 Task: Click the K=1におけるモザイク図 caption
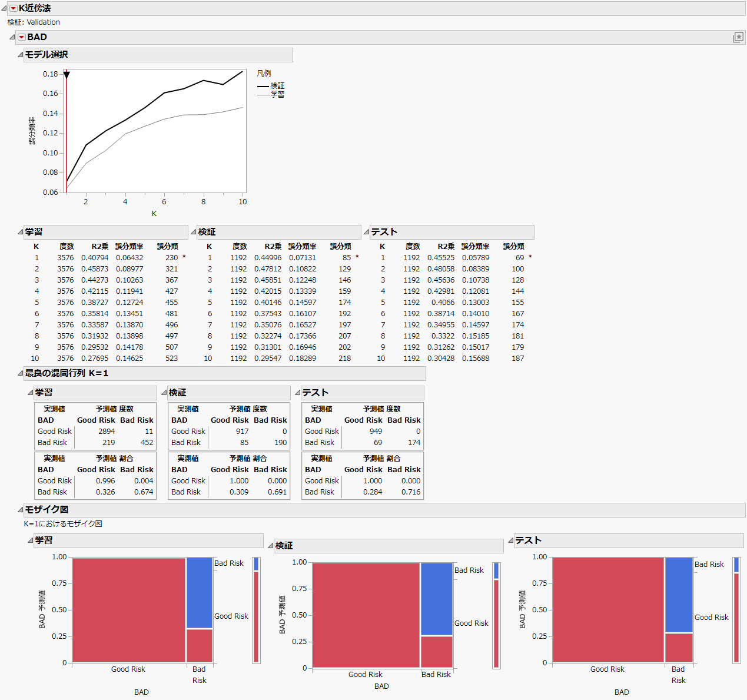(x=63, y=524)
